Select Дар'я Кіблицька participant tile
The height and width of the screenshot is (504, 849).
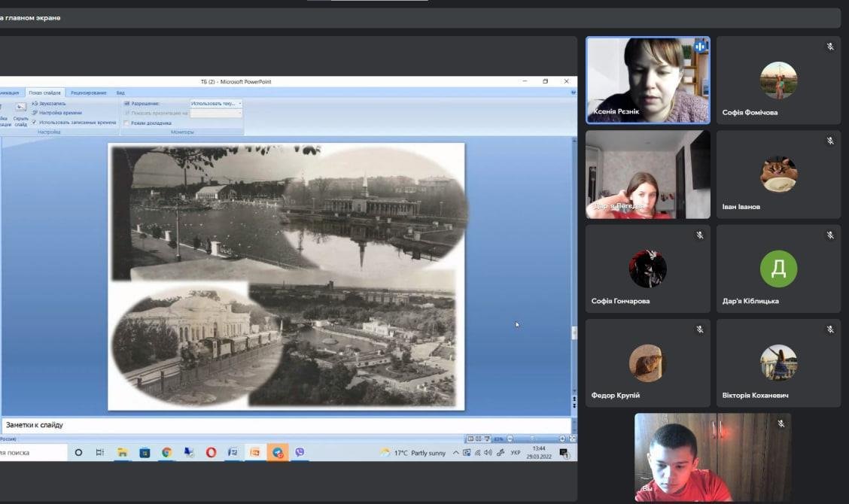[778, 269]
